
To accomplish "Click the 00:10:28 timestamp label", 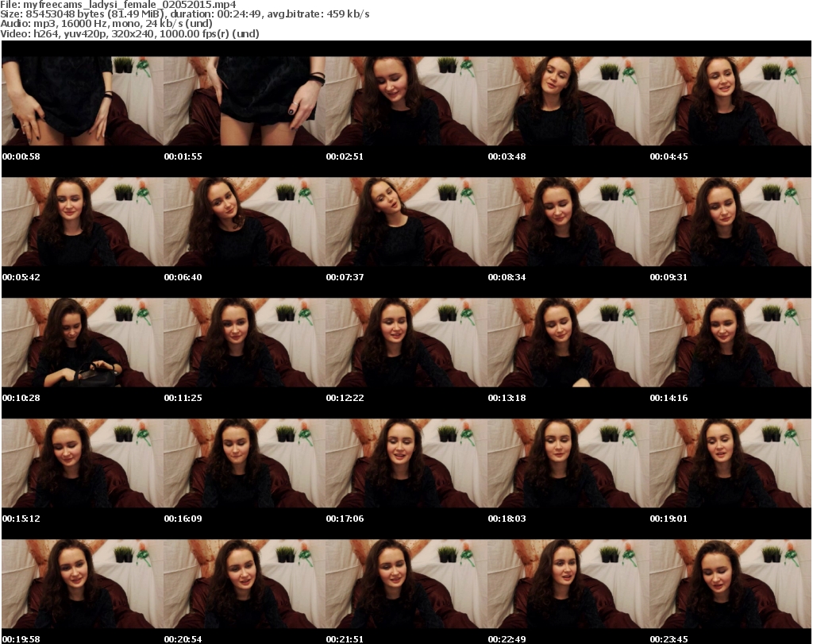I will 21,398.
